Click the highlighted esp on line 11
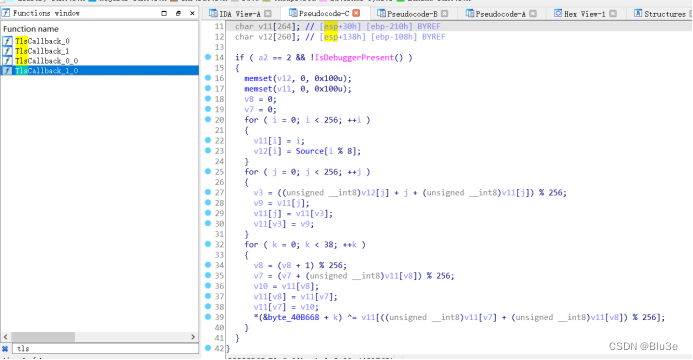 pyautogui.click(x=331, y=27)
